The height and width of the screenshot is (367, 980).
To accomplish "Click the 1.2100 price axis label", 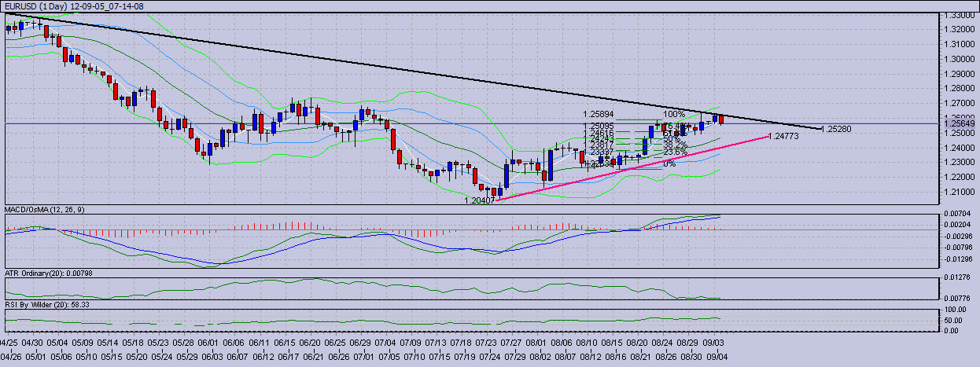I will tap(960, 192).
